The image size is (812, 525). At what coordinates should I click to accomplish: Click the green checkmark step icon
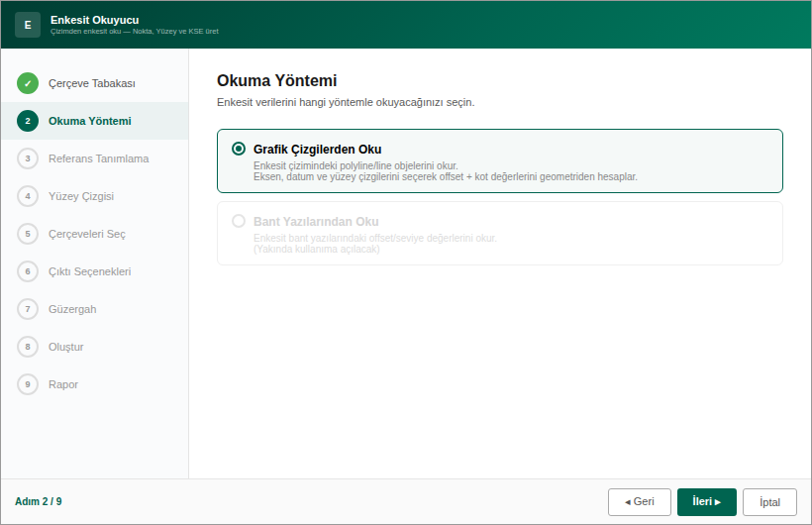click(x=28, y=83)
